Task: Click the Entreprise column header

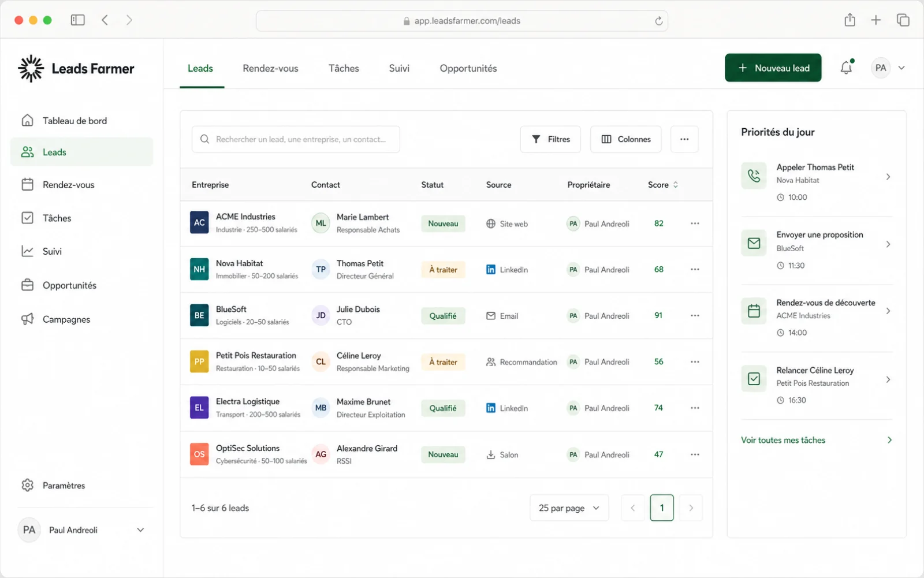Action: click(210, 185)
